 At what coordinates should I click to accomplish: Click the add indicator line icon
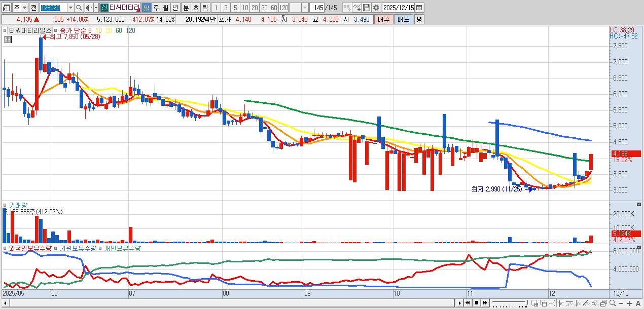click(x=357, y=8)
